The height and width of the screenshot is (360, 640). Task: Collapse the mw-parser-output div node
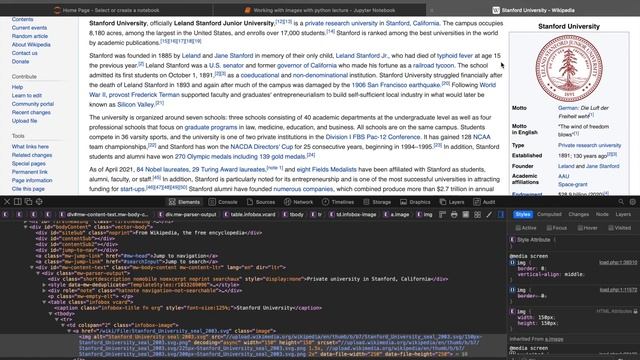click(x=38, y=273)
